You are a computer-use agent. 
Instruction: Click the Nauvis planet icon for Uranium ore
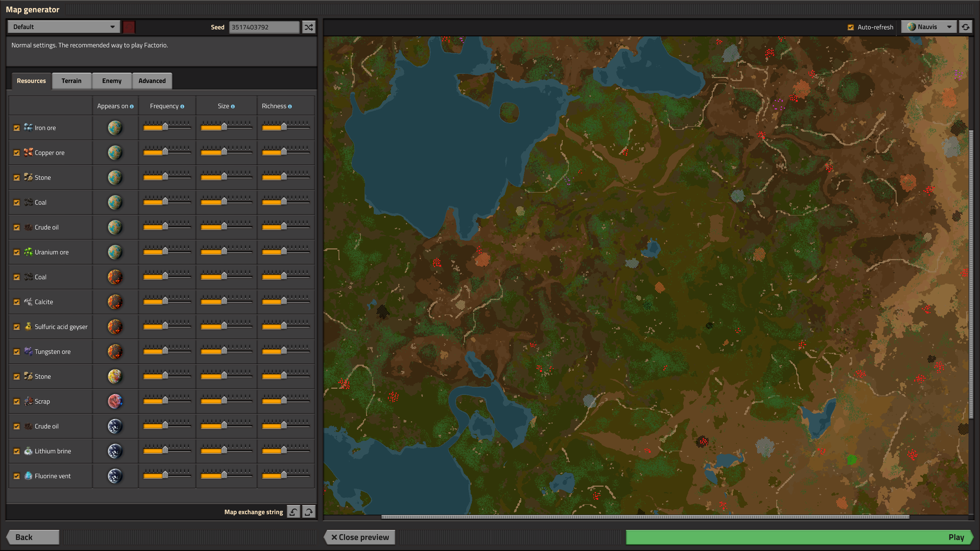(x=115, y=252)
